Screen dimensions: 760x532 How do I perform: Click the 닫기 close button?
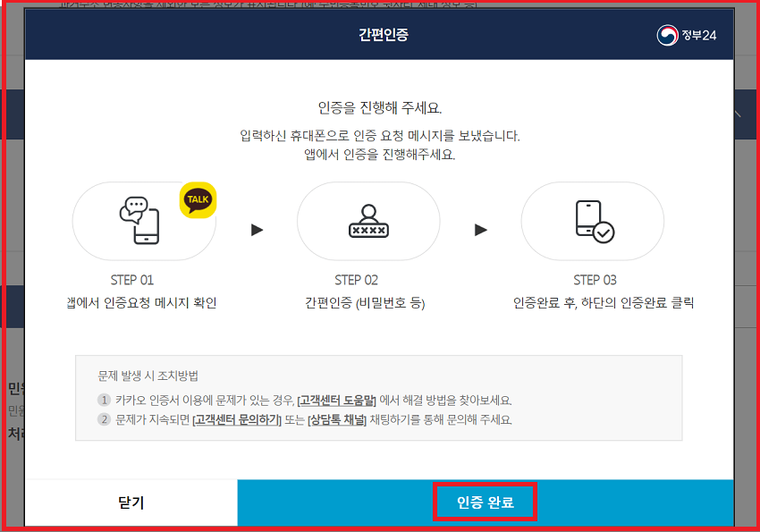coord(130,502)
